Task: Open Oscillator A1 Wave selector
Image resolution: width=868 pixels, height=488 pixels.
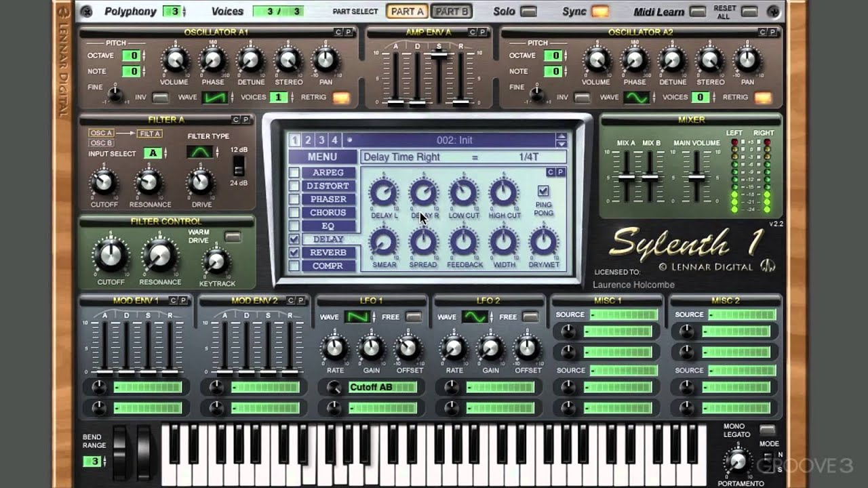Action: (x=214, y=98)
